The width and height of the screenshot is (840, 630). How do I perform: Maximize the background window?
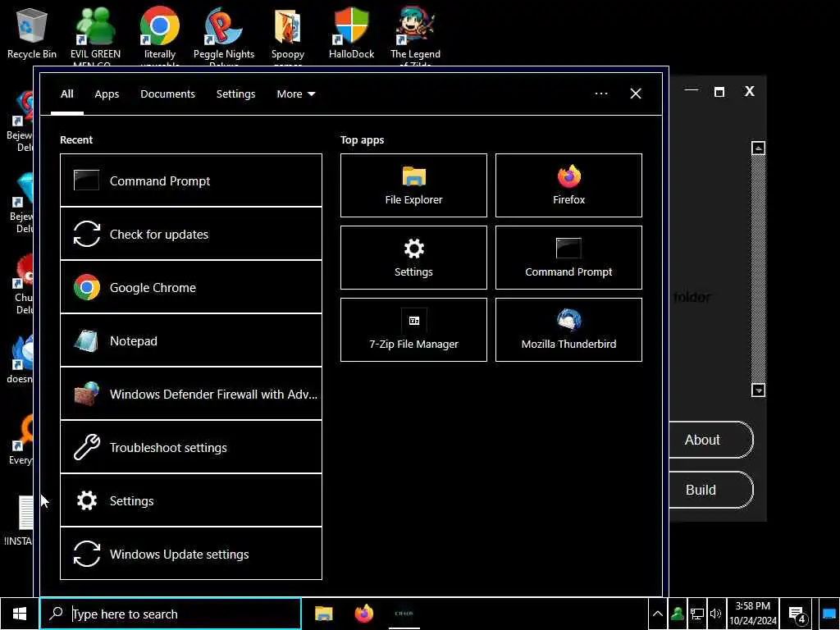coord(719,92)
